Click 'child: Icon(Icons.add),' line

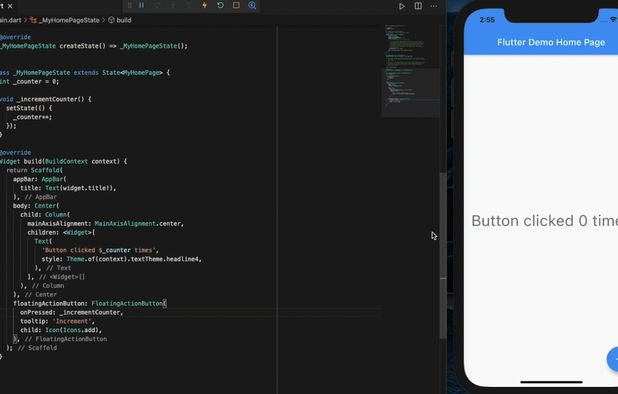(61, 330)
